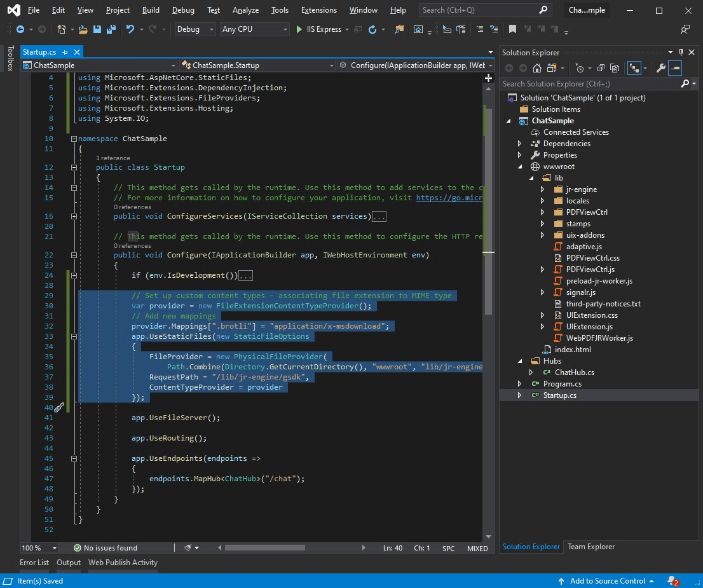Open the Web Publish Activity tab

click(123, 563)
